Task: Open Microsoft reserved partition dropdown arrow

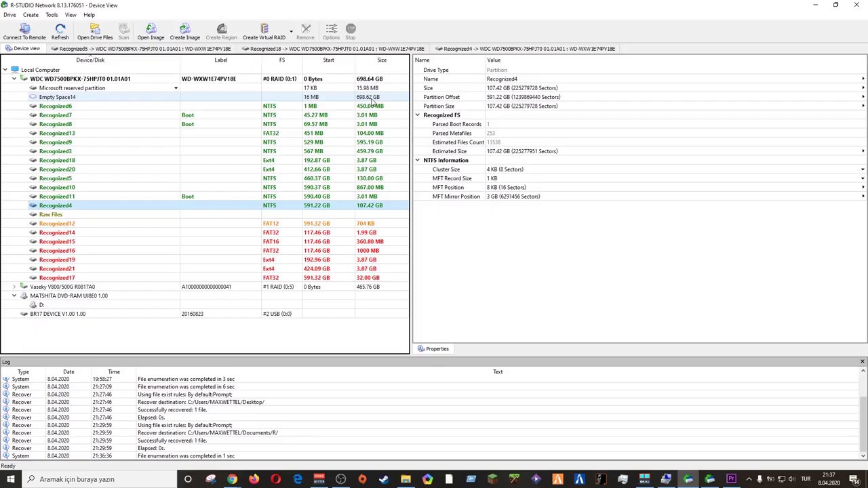Action: click(176, 88)
